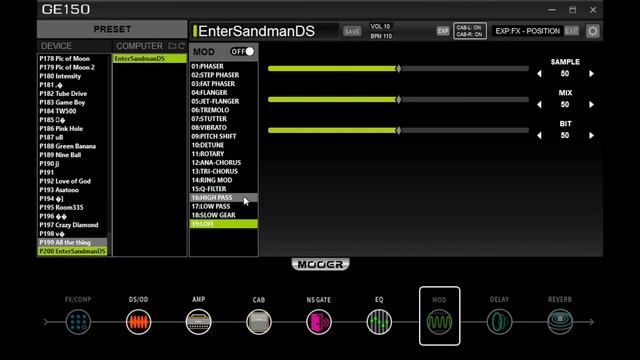Select the highlighted 19:LOFI effect

pyautogui.click(x=224, y=224)
